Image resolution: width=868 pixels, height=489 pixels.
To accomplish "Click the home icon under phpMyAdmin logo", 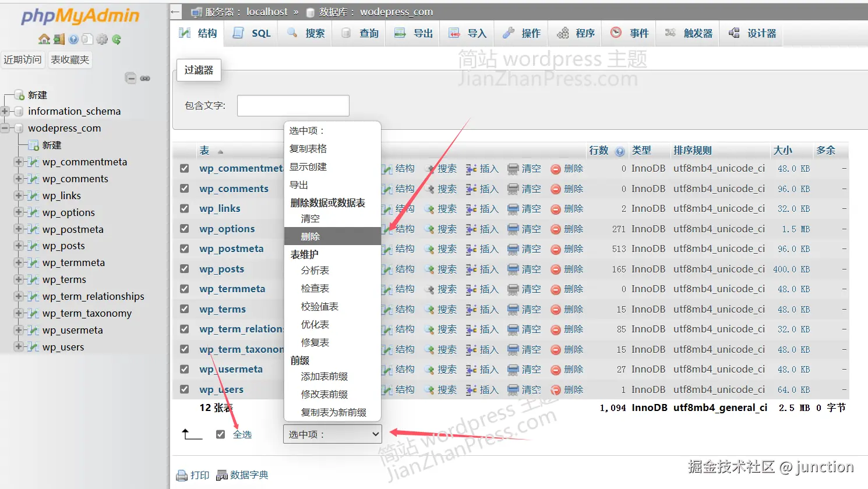I will point(44,39).
